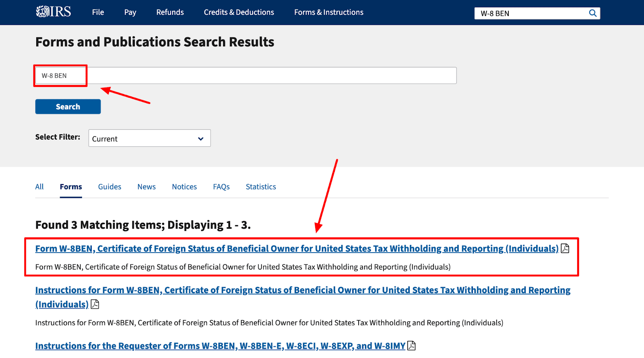Switch to the Guides tab
Screen dimensions: 644x358
[x=109, y=187]
